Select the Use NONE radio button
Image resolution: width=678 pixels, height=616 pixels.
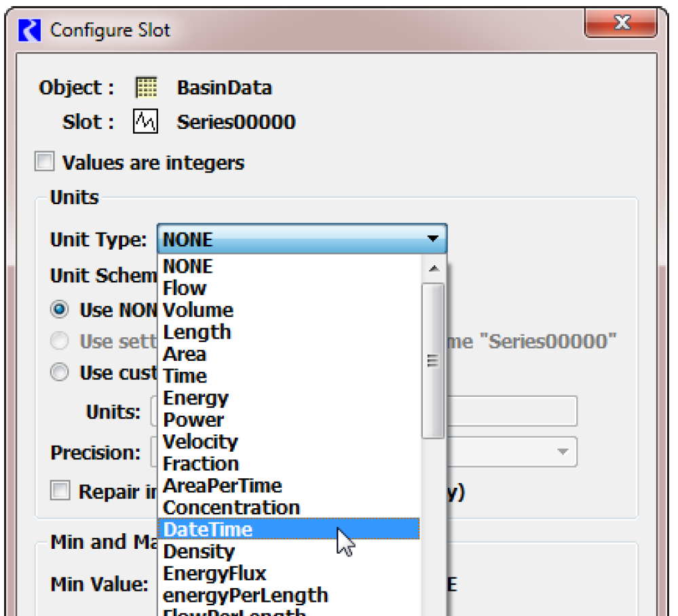coord(60,310)
